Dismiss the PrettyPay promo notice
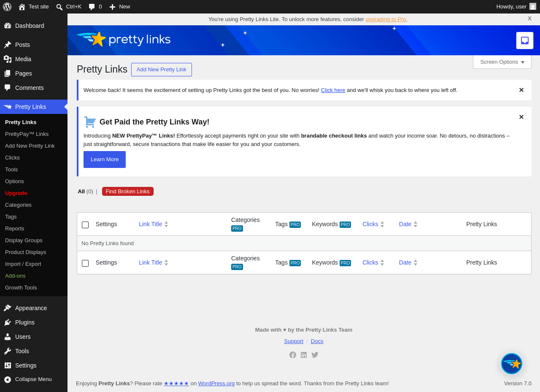 [x=521, y=117]
